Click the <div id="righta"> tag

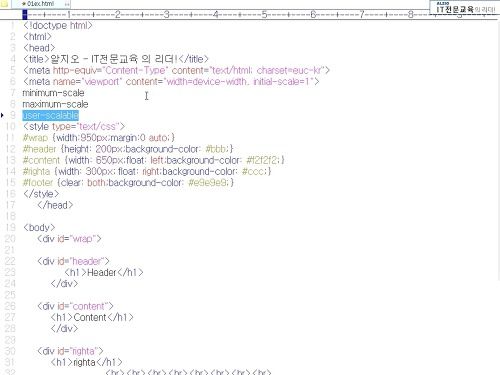click(70, 351)
